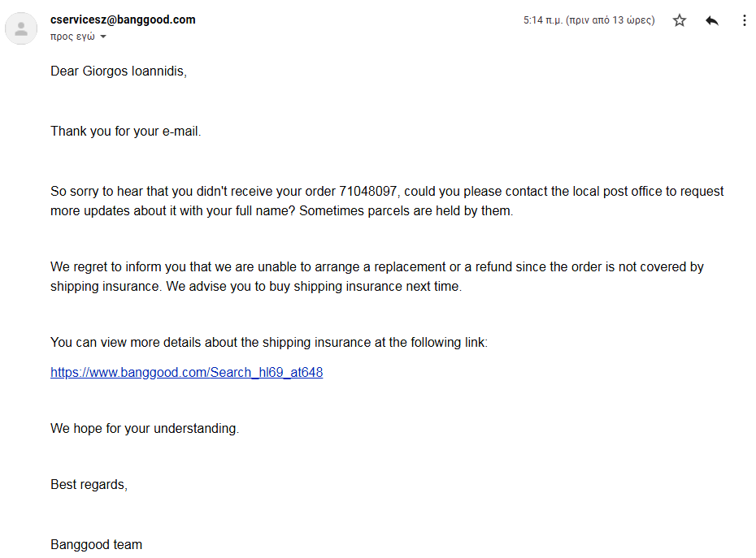The image size is (756, 558).
Task: Click We hope for your understanding text
Action: coord(145,429)
